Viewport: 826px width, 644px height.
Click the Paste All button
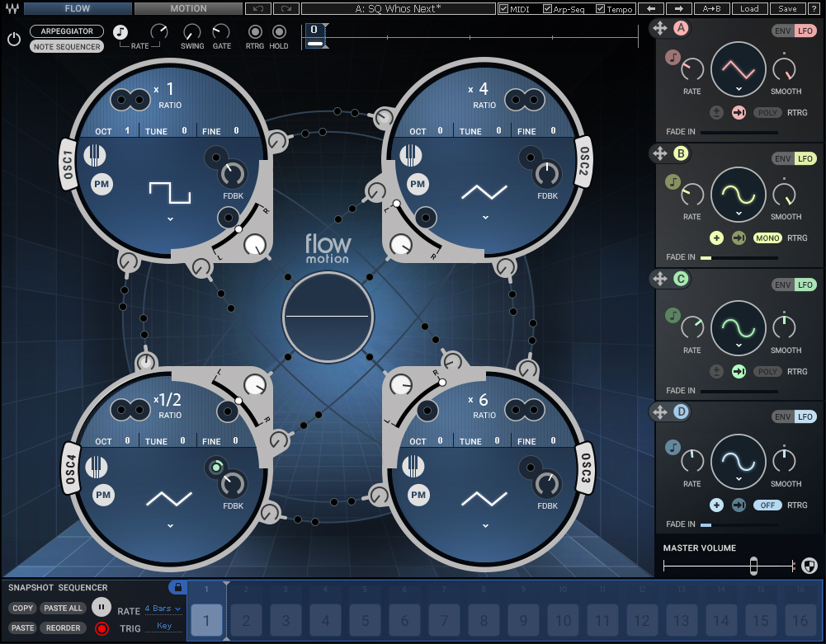tap(64, 609)
